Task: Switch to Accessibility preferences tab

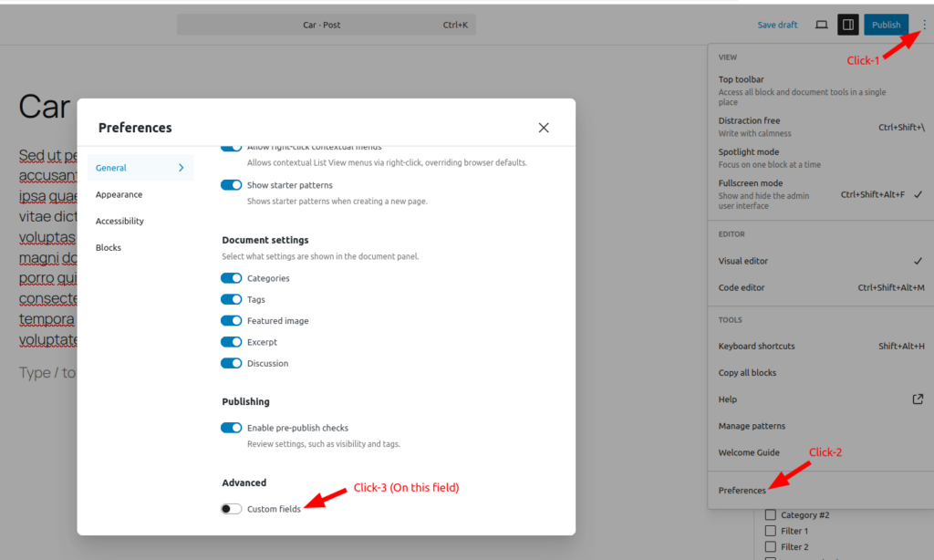Action: (120, 221)
